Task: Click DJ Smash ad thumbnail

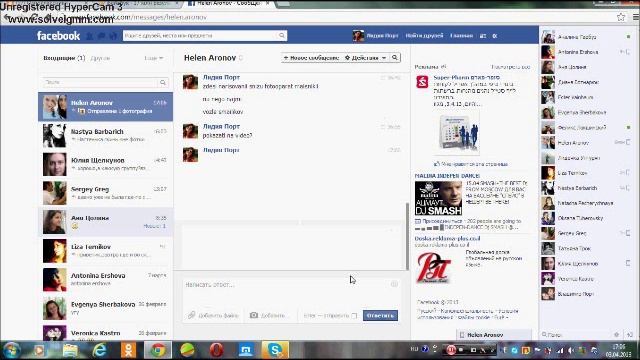Action: (x=438, y=198)
